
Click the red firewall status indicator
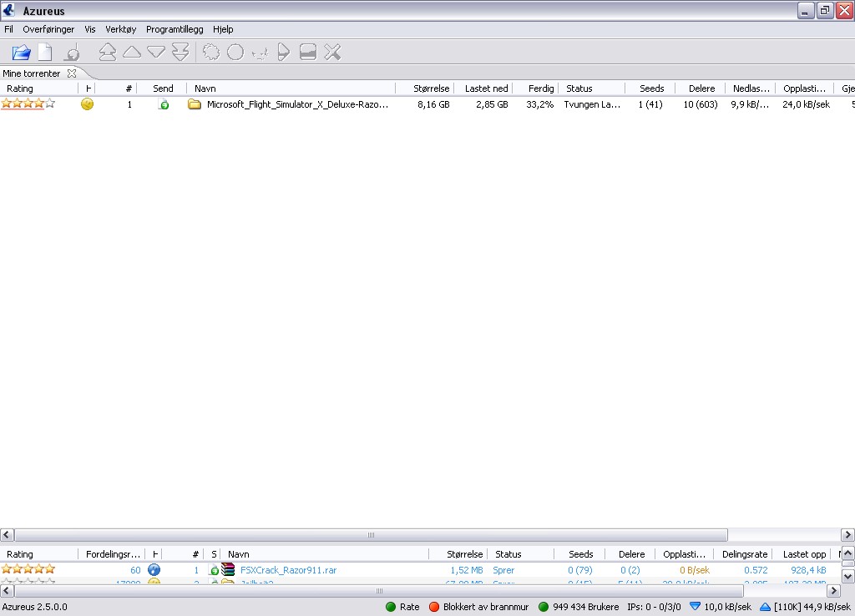(434, 607)
